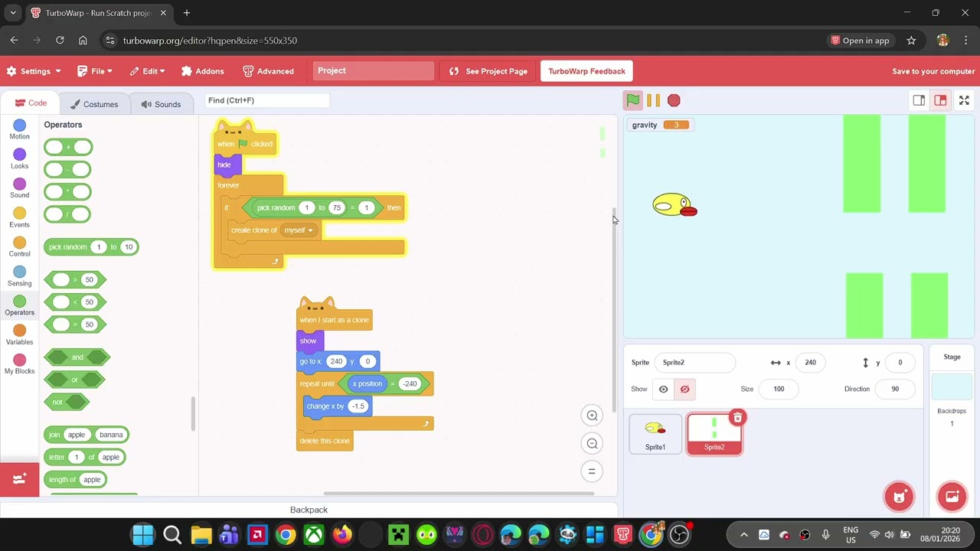
Task: Click workspace horizontal scrollbar
Action: click(x=459, y=494)
